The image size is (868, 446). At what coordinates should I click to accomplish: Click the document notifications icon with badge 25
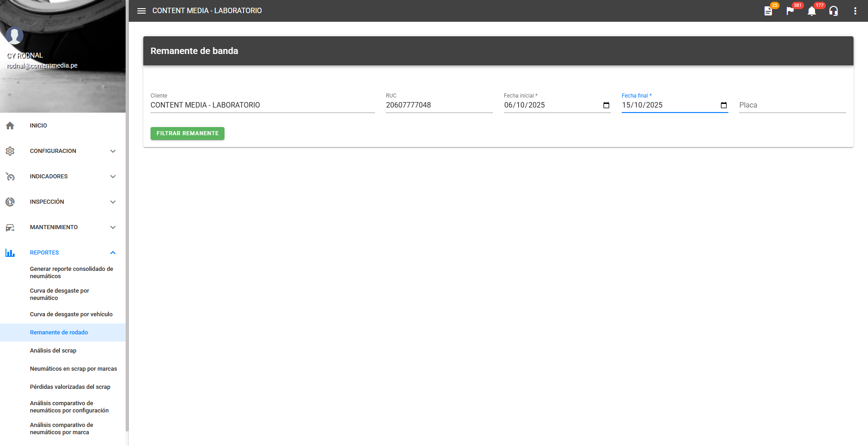[768, 11]
